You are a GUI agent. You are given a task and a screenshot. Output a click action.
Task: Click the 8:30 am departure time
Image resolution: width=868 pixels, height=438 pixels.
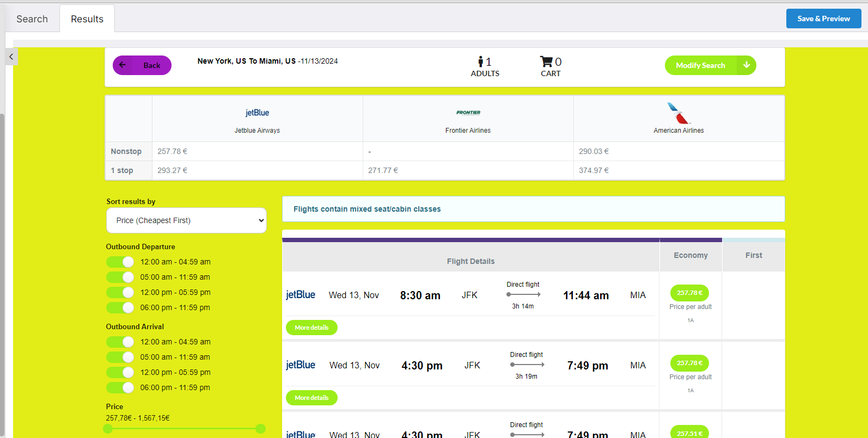tap(420, 295)
